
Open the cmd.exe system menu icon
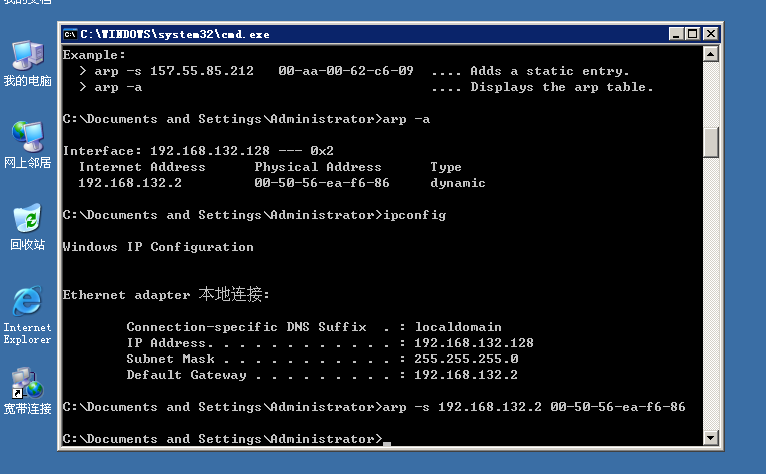point(70,33)
